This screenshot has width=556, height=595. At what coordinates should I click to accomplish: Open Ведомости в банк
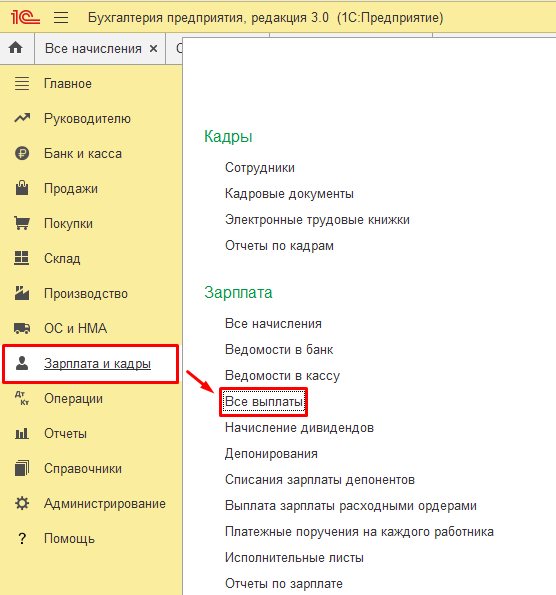(279, 349)
